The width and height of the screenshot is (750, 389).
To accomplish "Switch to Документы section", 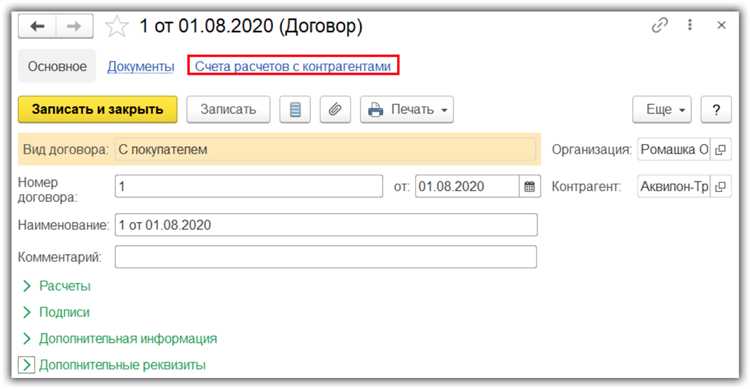I will [141, 66].
